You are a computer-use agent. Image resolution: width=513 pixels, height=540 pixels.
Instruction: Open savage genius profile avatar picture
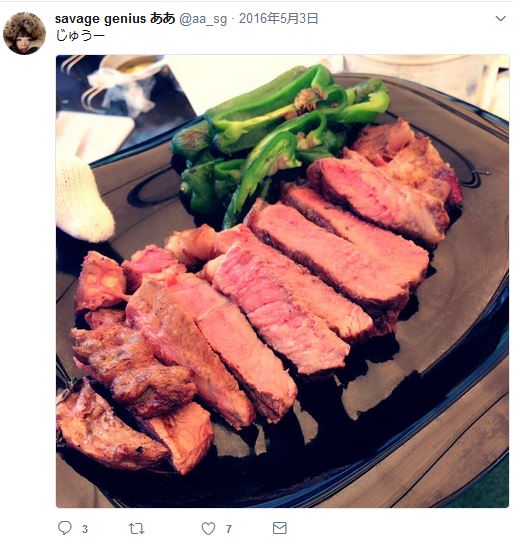pyautogui.click(x=24, y=33)
